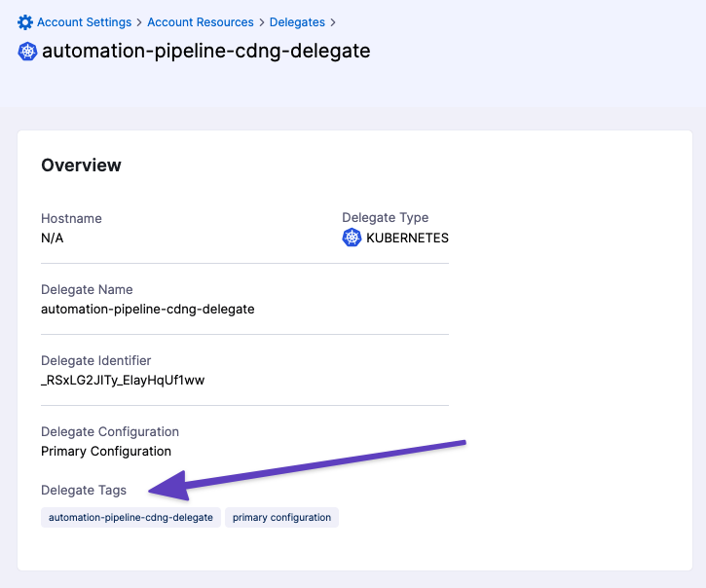Click the Overview section heading

(x=81, y=165)
